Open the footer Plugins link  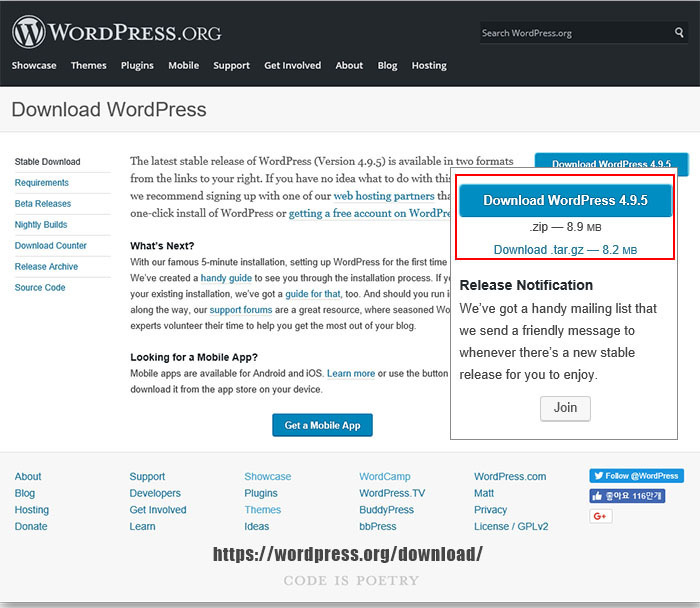261,493
